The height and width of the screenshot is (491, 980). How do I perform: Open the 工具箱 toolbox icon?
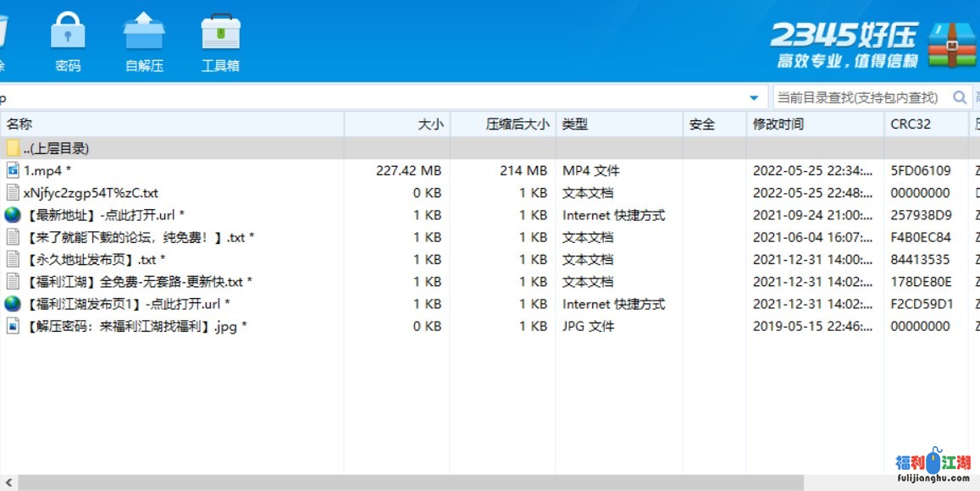pyautogui.click(x=220, y=34)
